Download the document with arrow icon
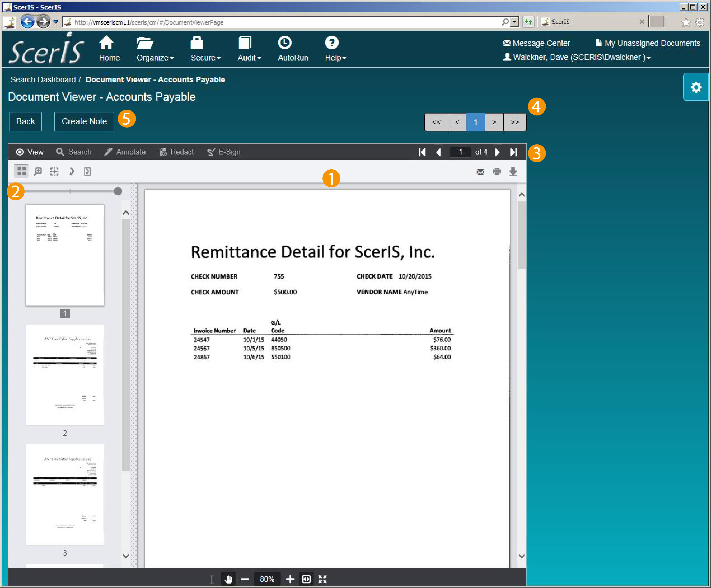The width and height of the screenshot is (711, 588). (513, 172)
